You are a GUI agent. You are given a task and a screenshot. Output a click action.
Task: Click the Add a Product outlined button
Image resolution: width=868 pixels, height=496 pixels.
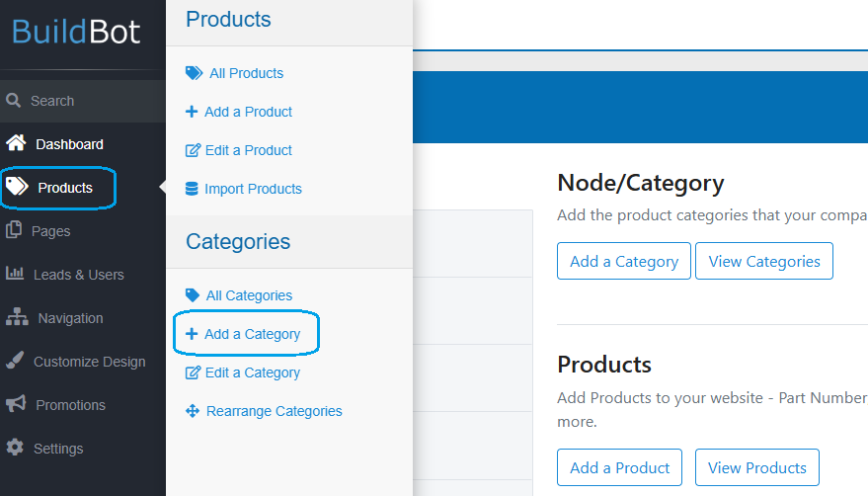click(x=619, y=467)
